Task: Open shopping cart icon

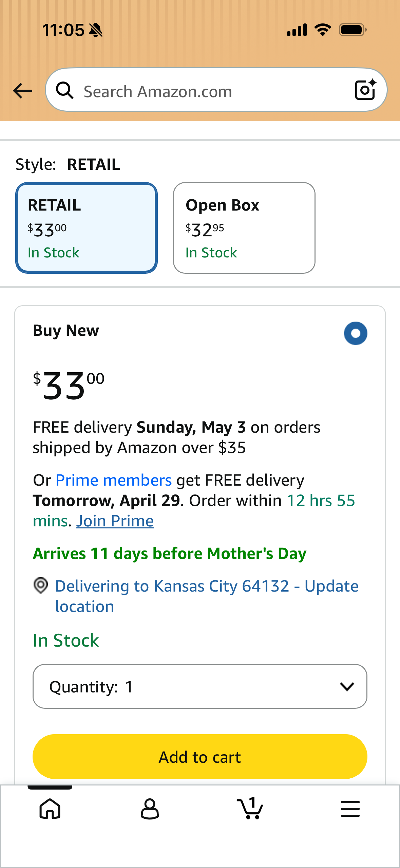Action: (250, 808)
